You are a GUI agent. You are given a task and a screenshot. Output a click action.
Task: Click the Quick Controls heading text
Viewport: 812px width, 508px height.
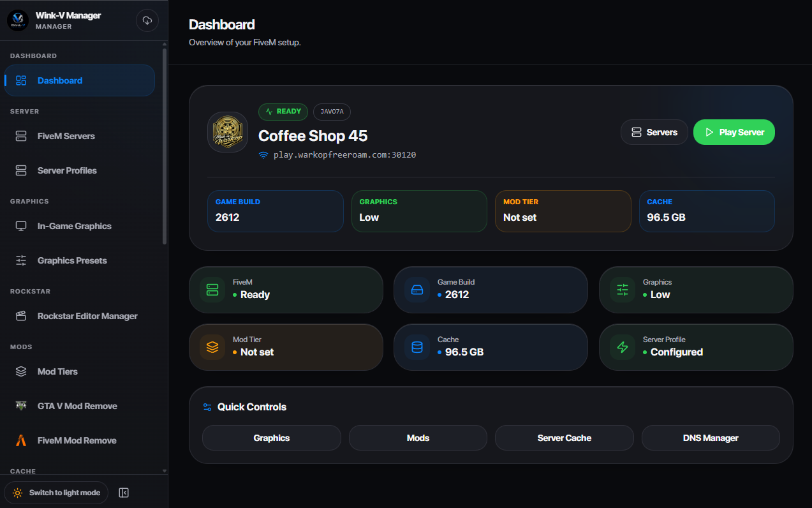(x=252, y=407)
